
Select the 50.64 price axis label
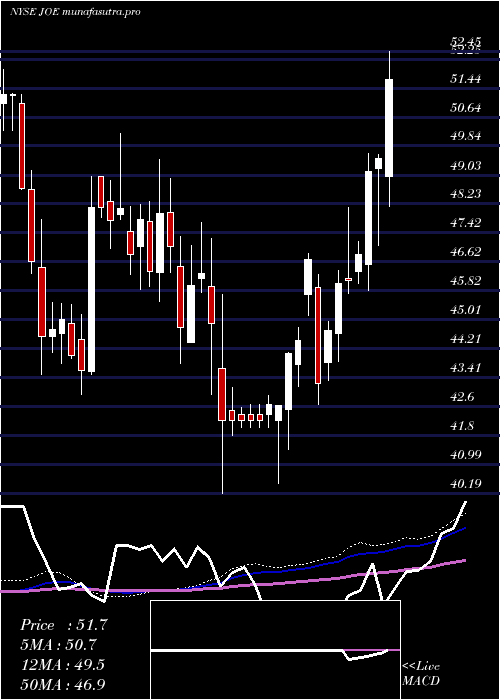pyautogui.click(x=466, y=108)
